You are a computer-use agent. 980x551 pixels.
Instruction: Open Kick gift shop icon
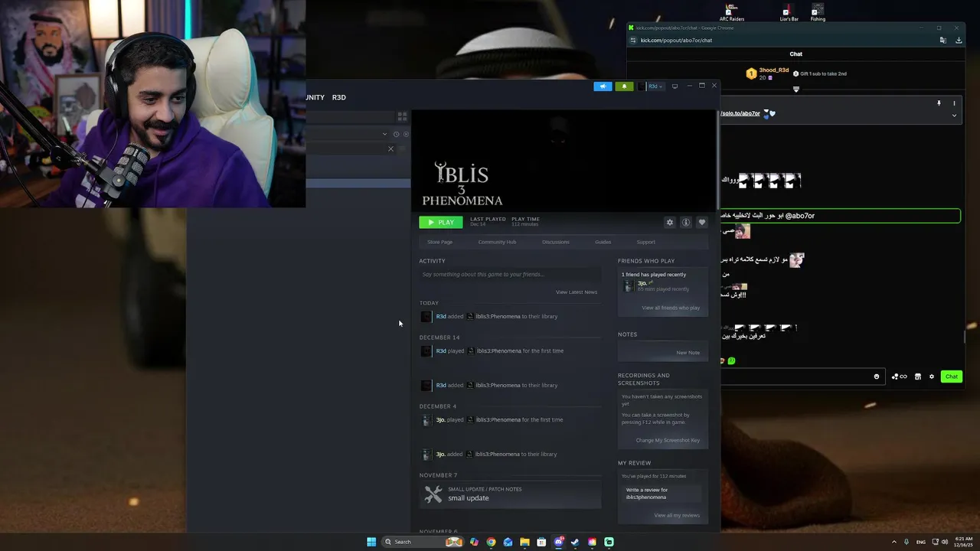click(917, 377)
